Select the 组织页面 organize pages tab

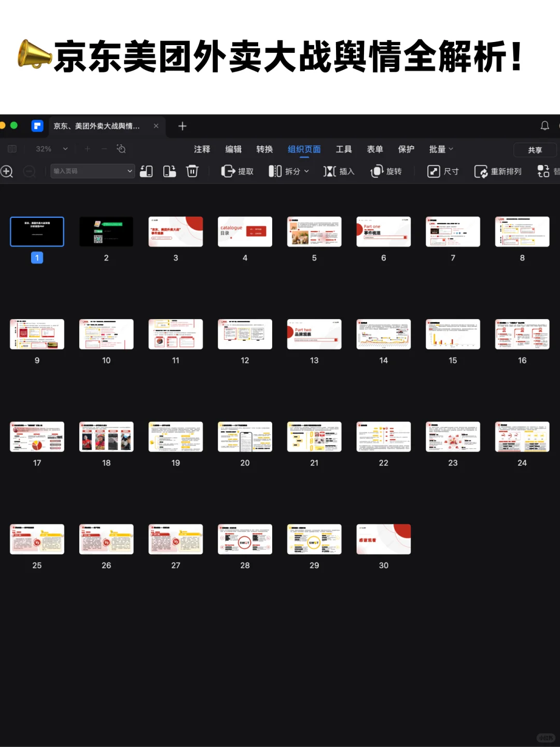304,149
